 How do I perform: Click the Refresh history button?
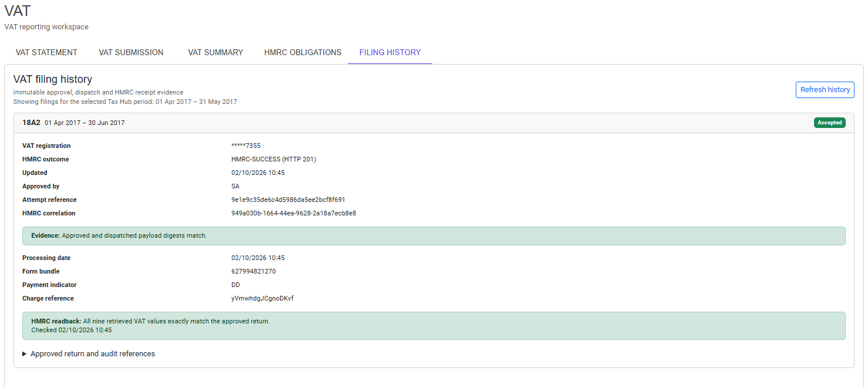pos(825,90)
